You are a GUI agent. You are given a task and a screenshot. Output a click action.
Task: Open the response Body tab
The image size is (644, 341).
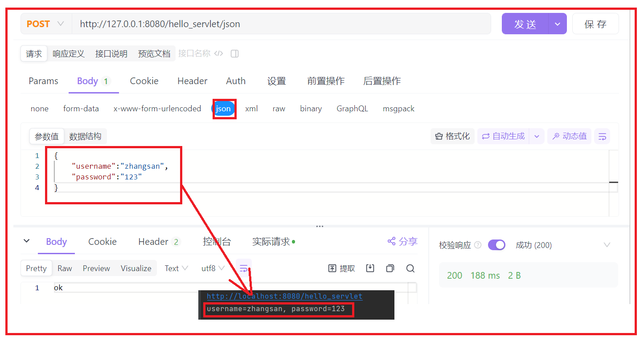pyautogui.click(x=56, y=242)
